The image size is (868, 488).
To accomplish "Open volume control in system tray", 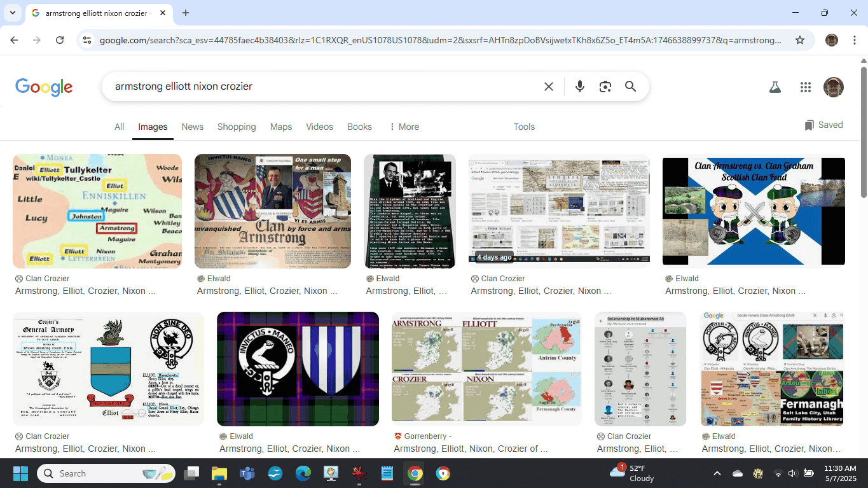I will click(792, 473).
